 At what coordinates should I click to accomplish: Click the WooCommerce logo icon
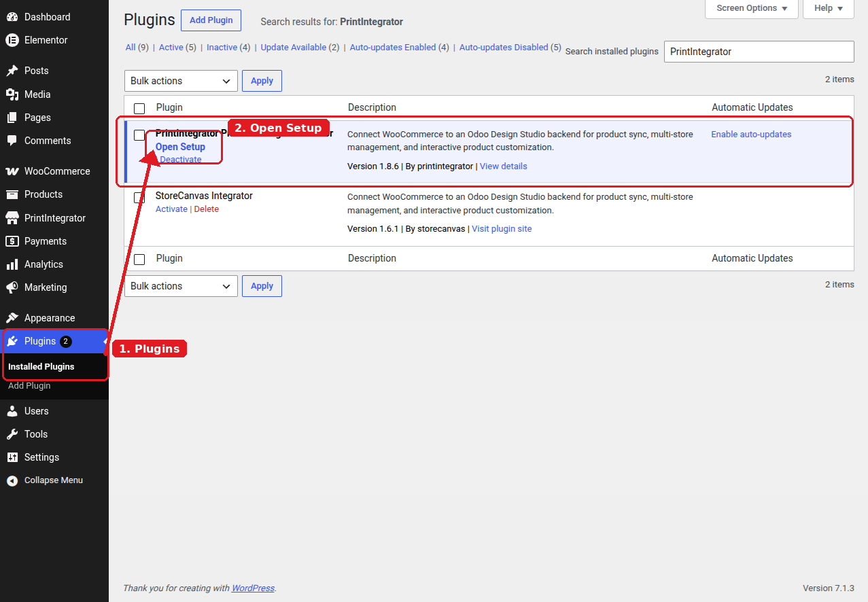(x=12, y=171)
